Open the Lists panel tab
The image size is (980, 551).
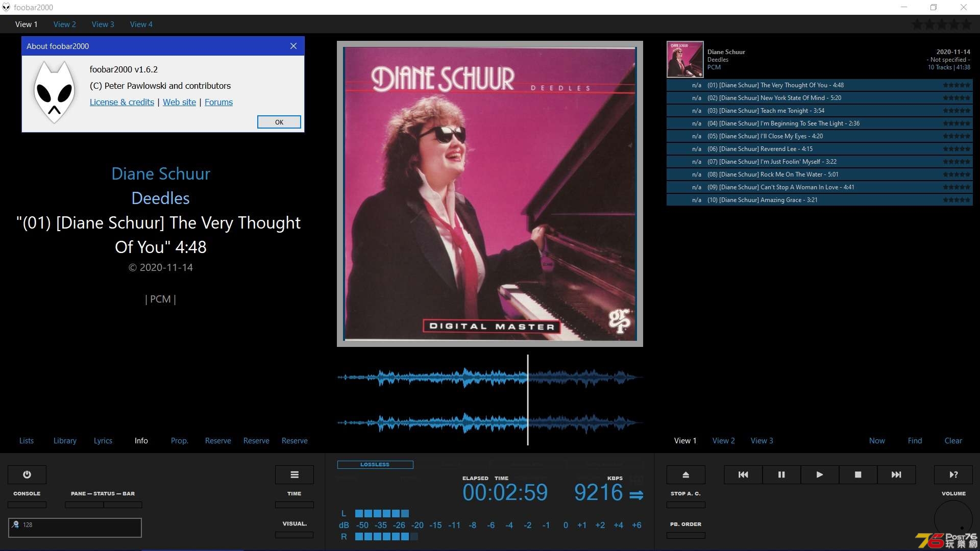click(x=27, y=441)
